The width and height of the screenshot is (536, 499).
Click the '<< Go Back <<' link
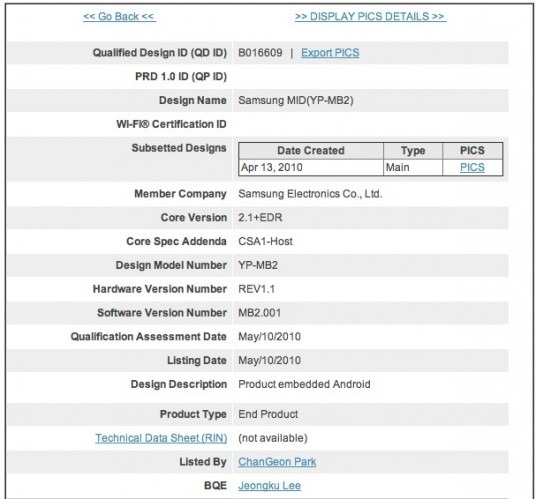119,16
